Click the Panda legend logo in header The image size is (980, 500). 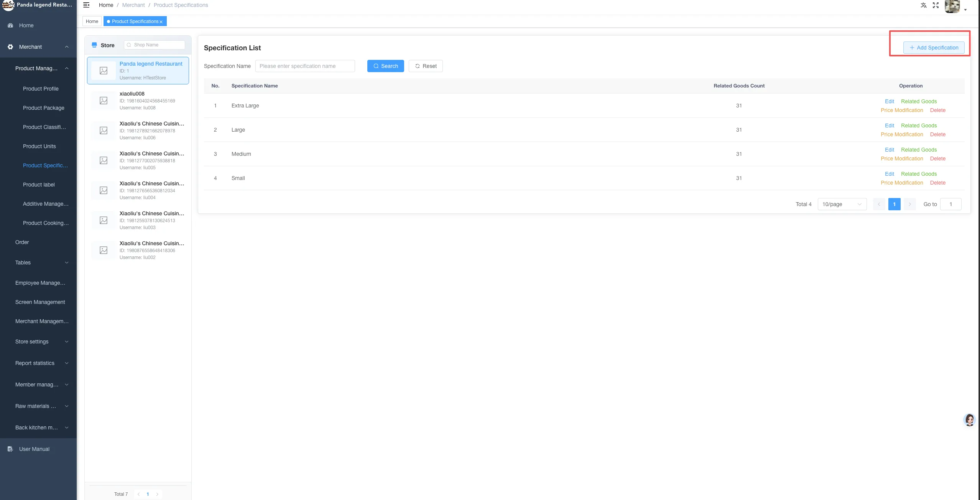point(8,5)
